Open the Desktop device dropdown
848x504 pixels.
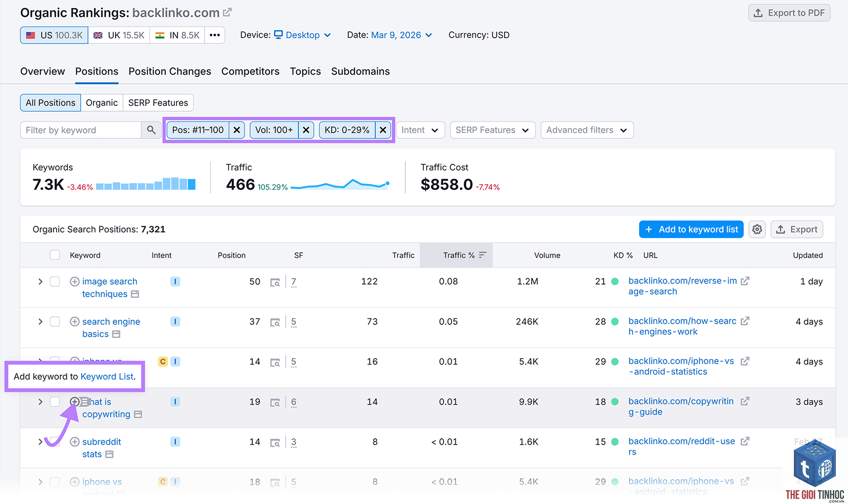tap(303, 35)
